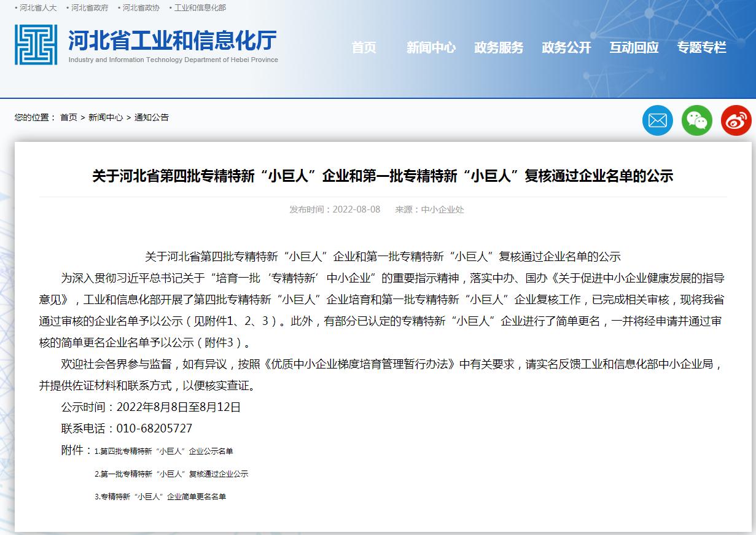Go to 政务公开 in the navigation bar
756x535 pixels.
tap(566, 48)
